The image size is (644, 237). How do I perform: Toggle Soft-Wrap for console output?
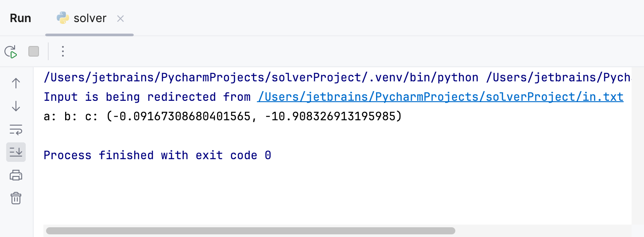[16, 130]
